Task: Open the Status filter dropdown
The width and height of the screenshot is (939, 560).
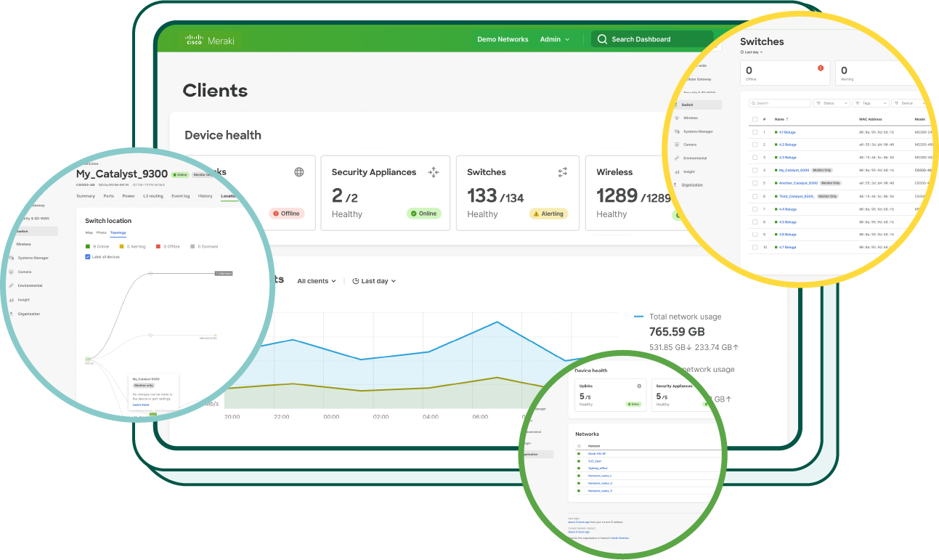Action: (x=832, y=103)
